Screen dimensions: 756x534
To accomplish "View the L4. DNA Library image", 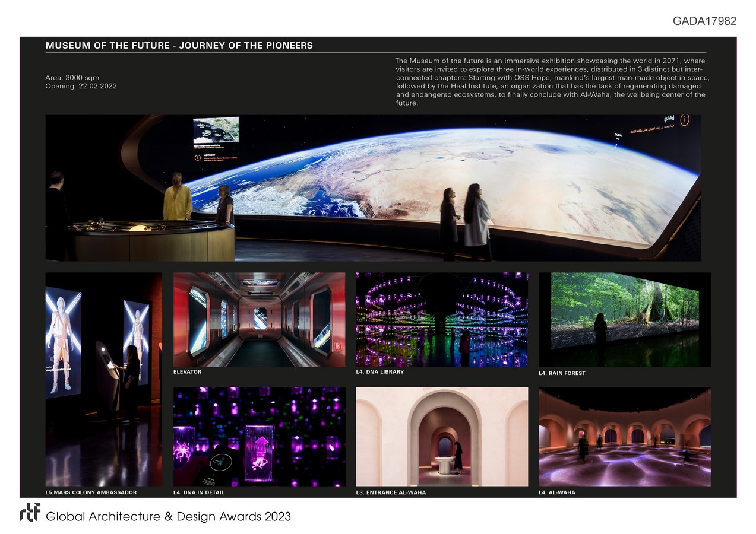I will click(441, 319).
